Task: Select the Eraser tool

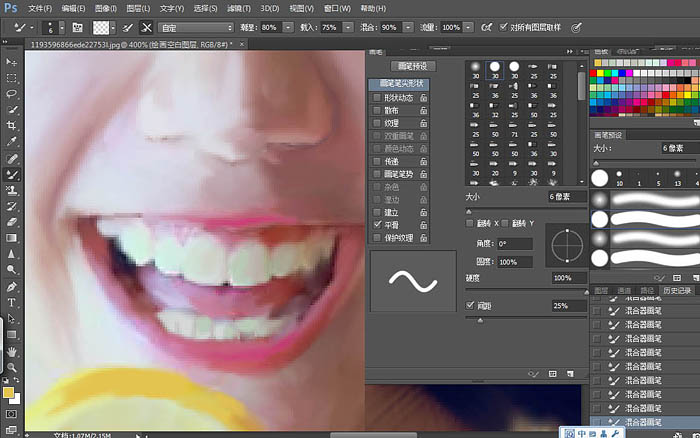Action: (12, 222)
